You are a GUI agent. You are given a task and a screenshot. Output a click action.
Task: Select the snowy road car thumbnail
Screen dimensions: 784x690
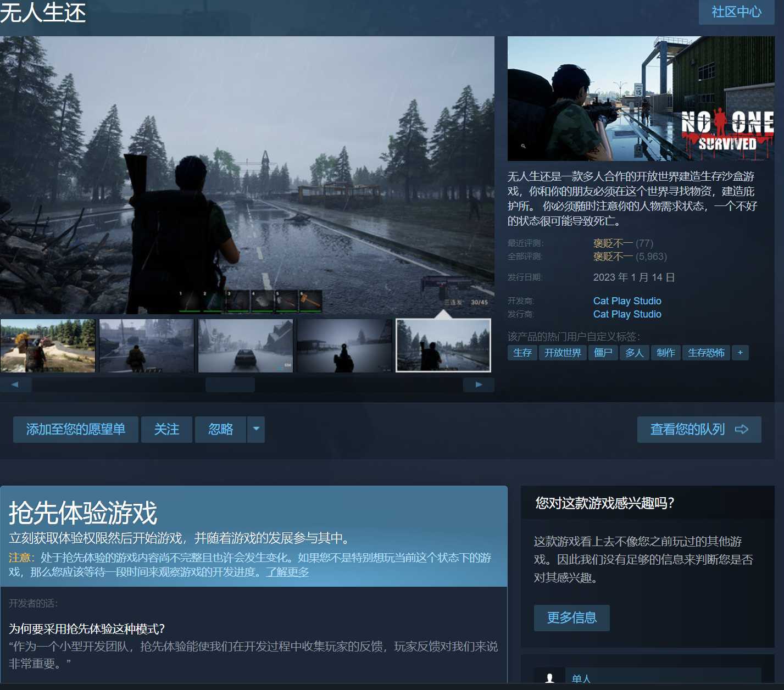[x=246, y=346]
